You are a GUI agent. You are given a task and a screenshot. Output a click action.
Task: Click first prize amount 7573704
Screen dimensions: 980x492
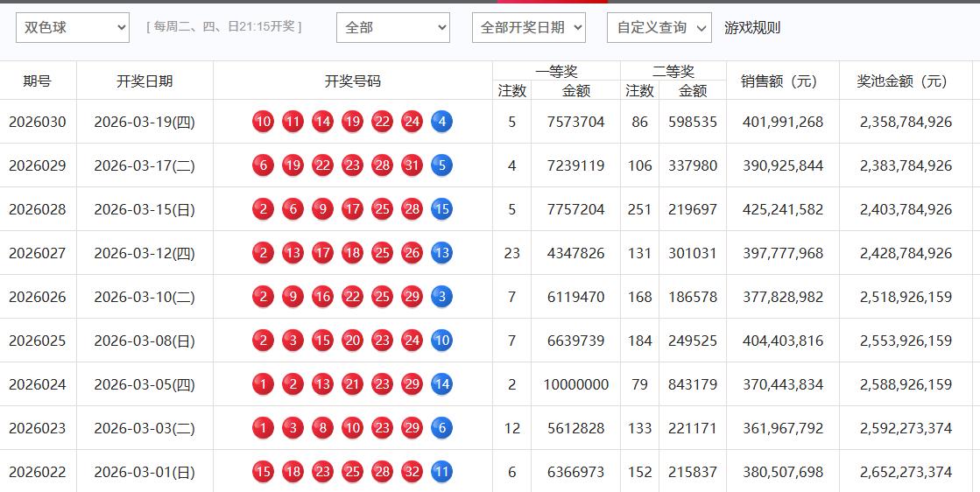tap(575, 122)
